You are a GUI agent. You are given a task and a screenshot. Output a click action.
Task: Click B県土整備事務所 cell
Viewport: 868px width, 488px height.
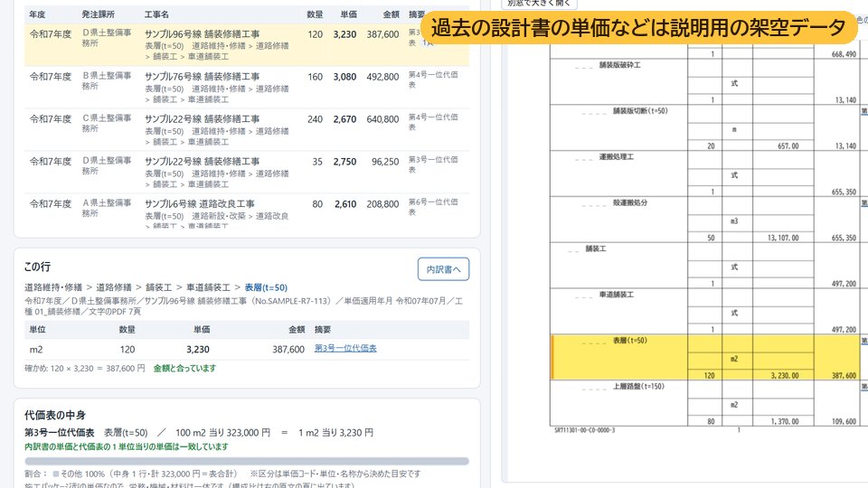point(107,80)
